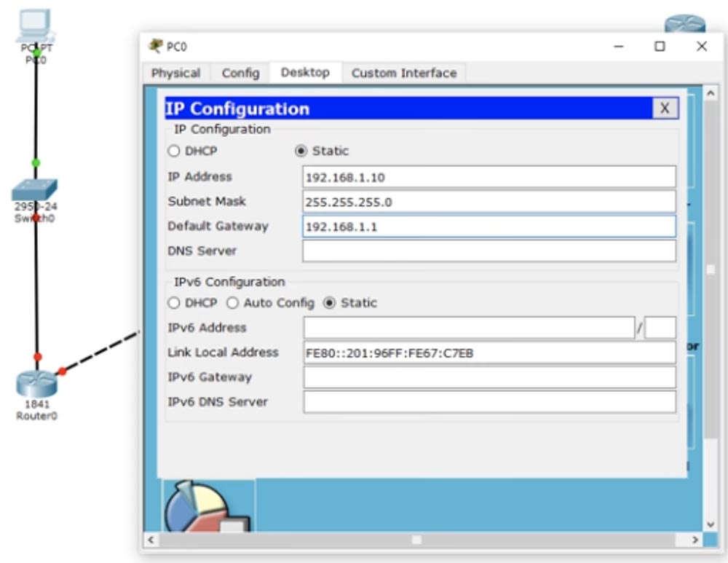Switch to the Desktop tab
The width and height of the screenshot is (728, 563).
306,72
